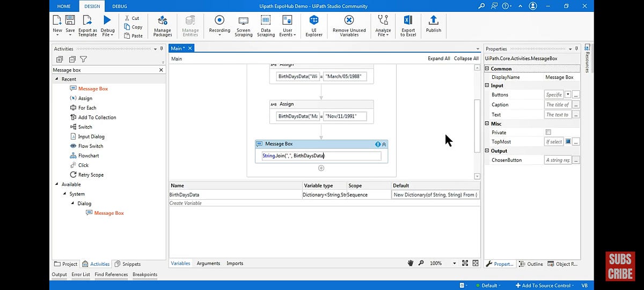Image resolution: width=644 pixels, height=290 pixels.
Task: Open the Buttons property dropdown arrow
Action: [x=568, y=95]
